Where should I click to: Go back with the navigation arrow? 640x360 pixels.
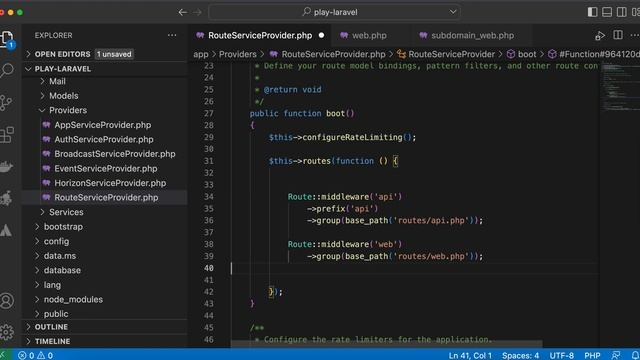(183, 12)
